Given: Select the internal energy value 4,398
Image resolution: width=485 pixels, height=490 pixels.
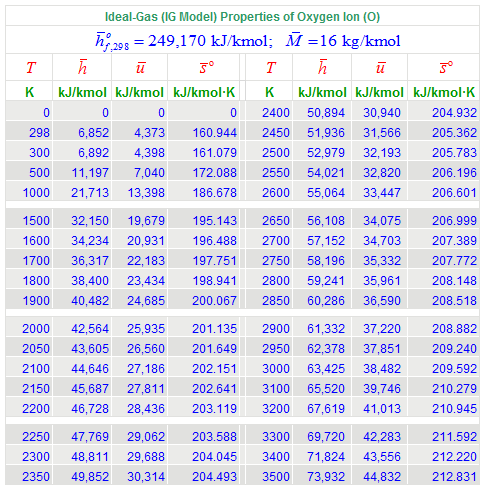Looking at the screenshot, I should (149, 153).
